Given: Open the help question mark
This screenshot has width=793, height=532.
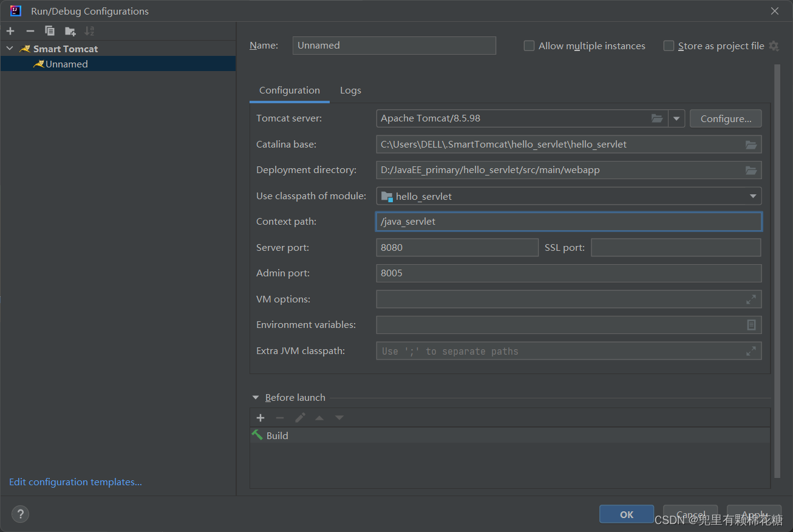Looking at the screenshot, I should (x=20, y=514).
